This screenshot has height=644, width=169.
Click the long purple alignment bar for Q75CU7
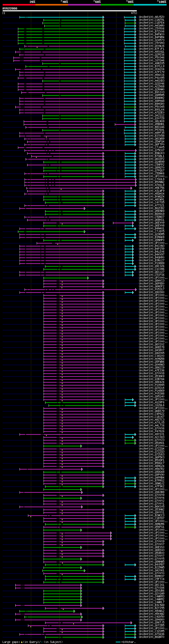[x=81, y=150]
